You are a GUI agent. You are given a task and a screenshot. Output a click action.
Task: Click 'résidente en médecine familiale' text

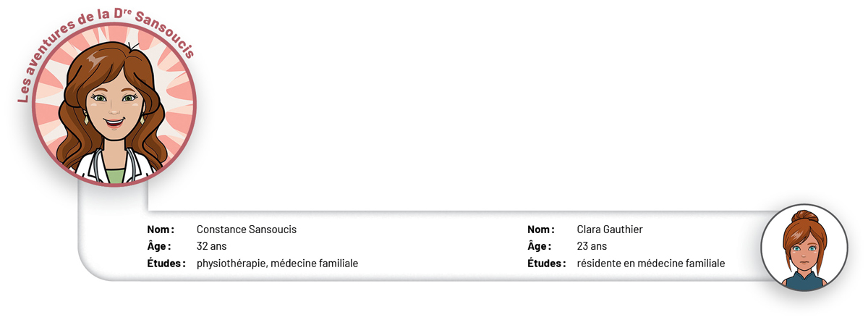click(651, 264)
